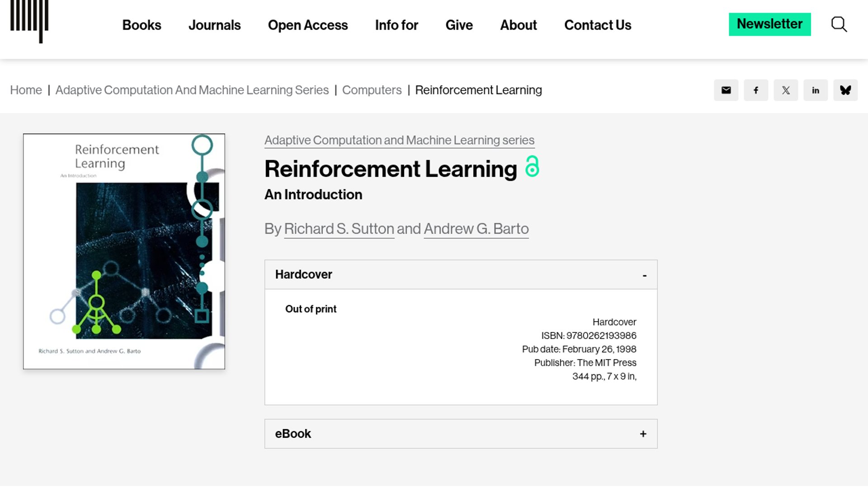Share page on Bluesky butterfly icon
Image resolution: width=868 pixels, height=488 pixels.
pyautogui.click(x=845, y=90)
